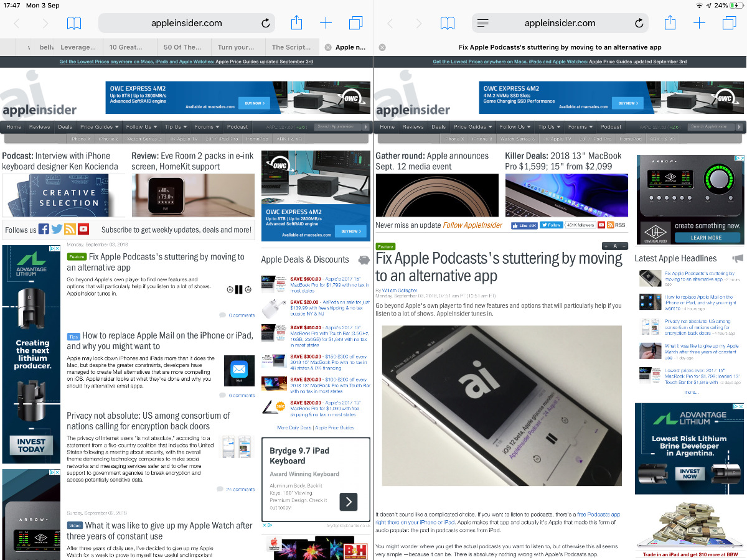Expand Price Guides menu in right pane
Viewport: 747px width, 560px height.
[473, 127]
